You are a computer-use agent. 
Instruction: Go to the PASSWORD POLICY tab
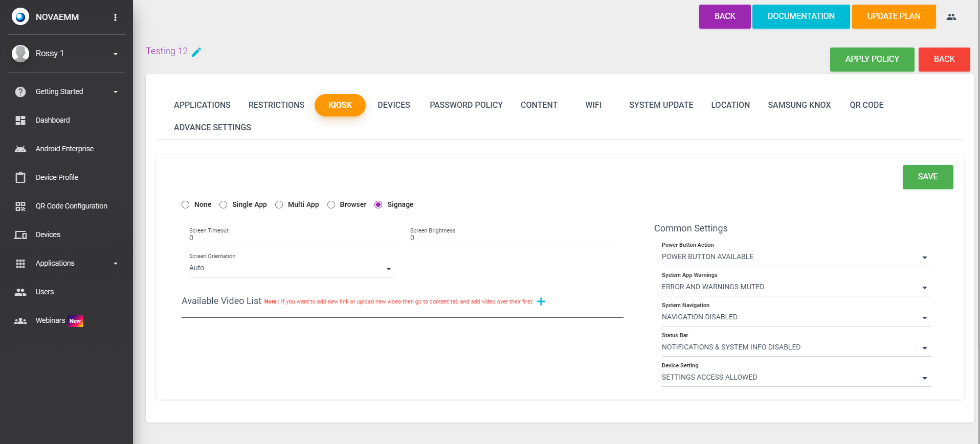click(x=466, y=105)
